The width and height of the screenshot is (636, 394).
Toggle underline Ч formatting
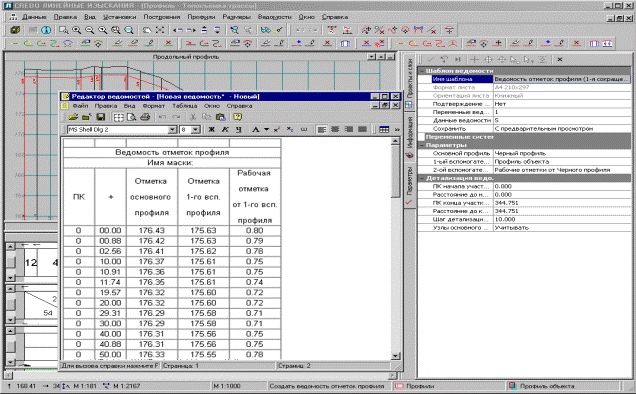(238, 129)
